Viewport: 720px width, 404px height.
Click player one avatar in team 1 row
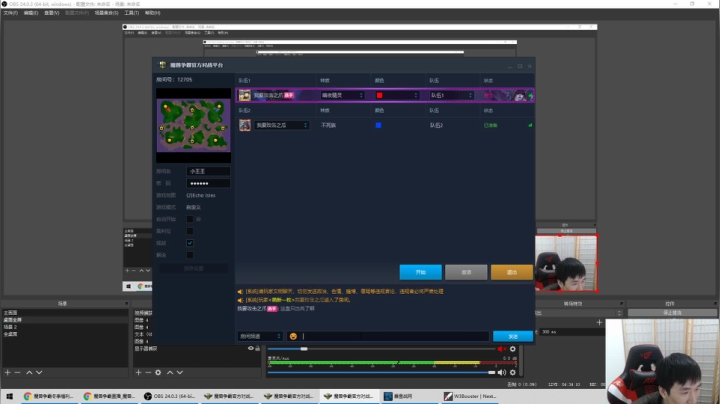point(244,95)
